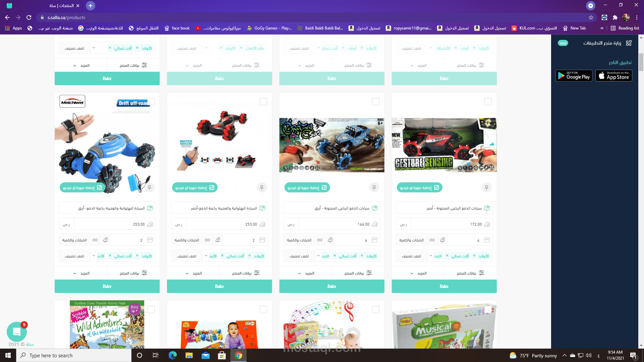Open Chrome extensions puzzle icon
Viewport: 644px width, 362px height.
click(615, 17)
